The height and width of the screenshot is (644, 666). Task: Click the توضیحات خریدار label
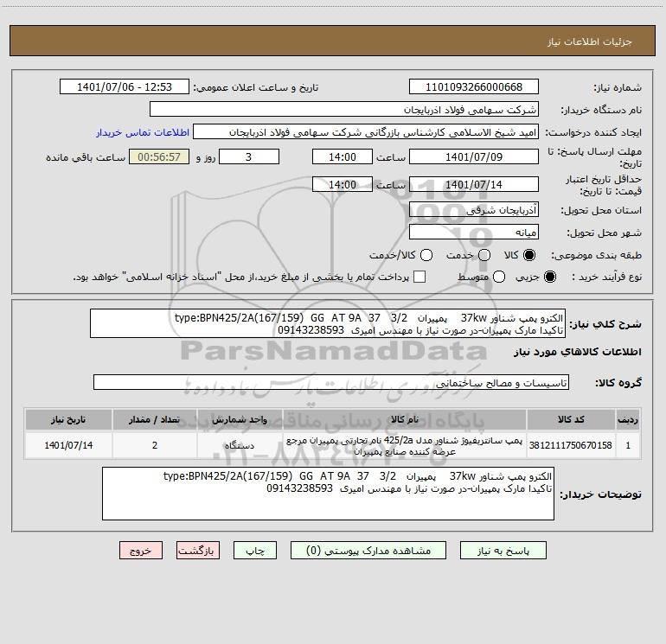[600, 494]
